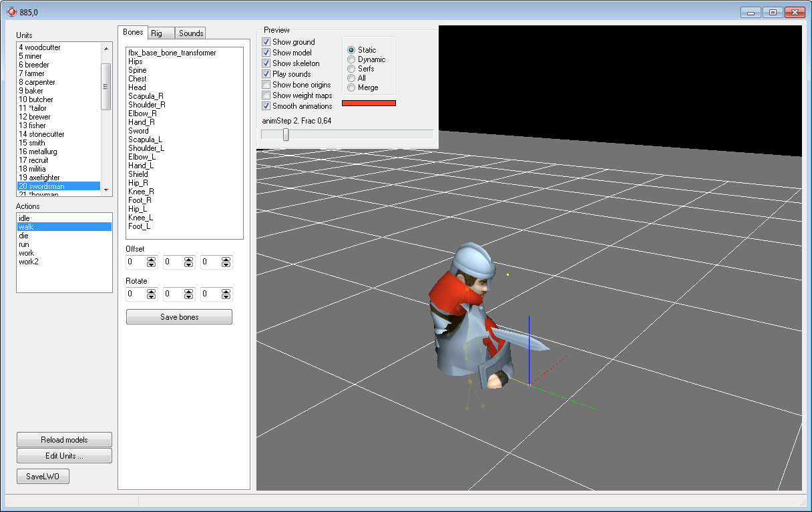Screen dimensions: 812x512
Task: Select the fbx_base_bone_transformer bone
Action: [x=184, y=53]
